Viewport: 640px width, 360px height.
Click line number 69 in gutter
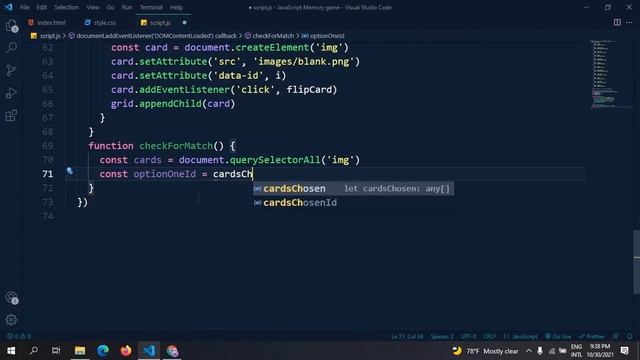(x=47, y=146)
